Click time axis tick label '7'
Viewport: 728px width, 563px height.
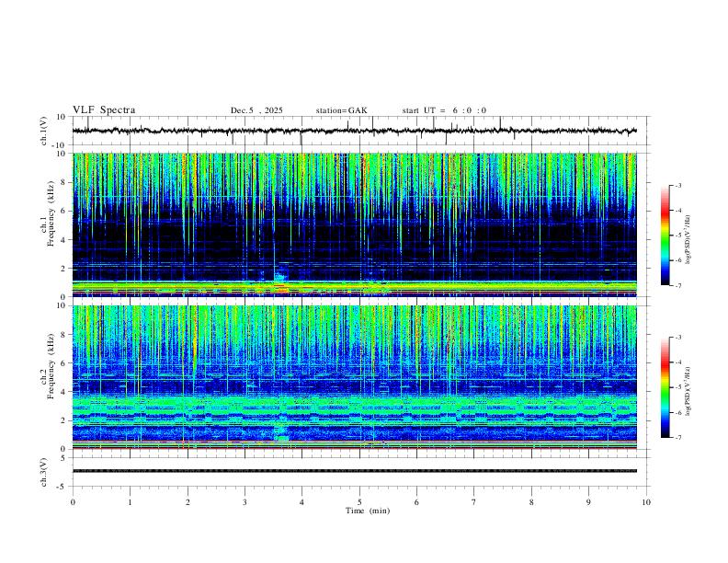point(474,502)
